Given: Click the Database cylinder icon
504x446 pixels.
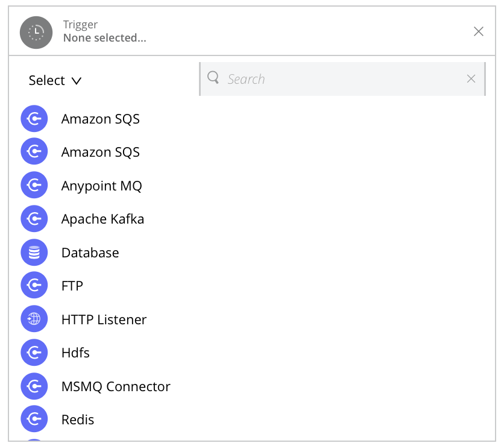Looking at the screenshot, I should [34, 253].
